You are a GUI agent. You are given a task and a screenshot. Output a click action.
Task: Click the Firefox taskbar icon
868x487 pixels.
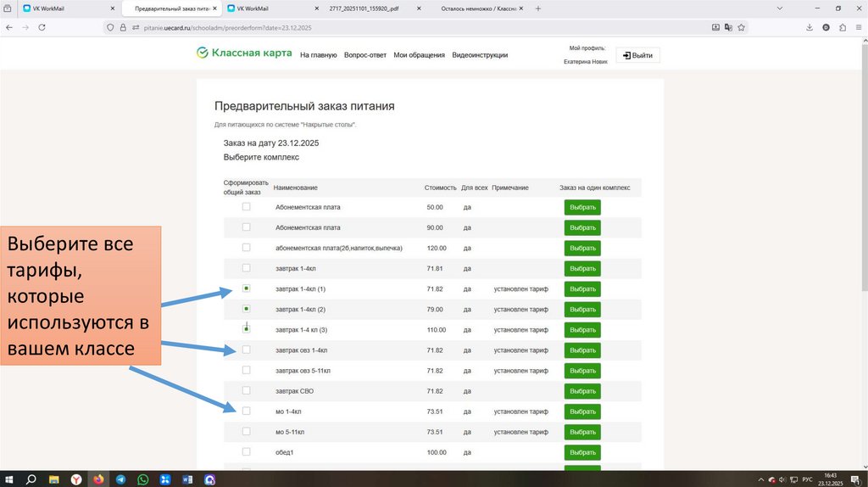click(x=98, y=479)
